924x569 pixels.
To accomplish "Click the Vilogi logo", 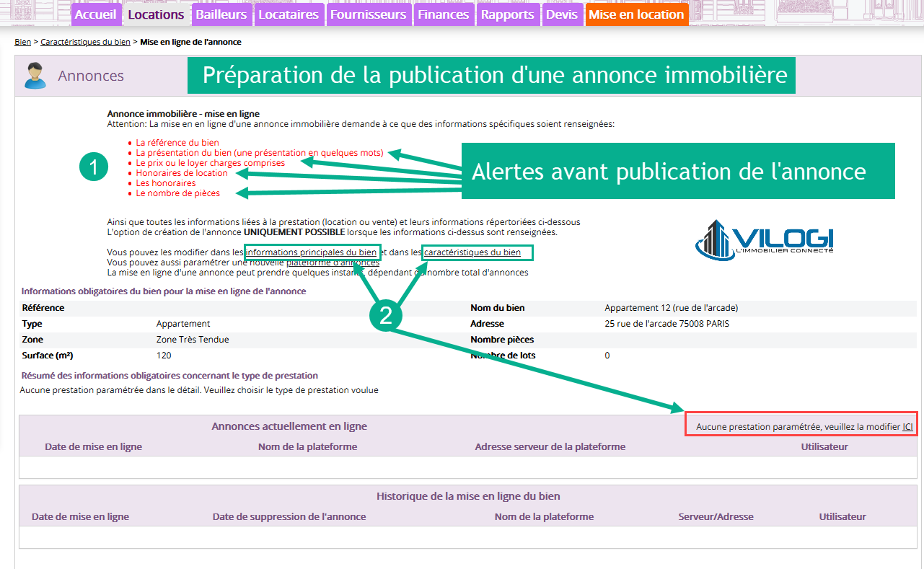I will click(764, 241).
